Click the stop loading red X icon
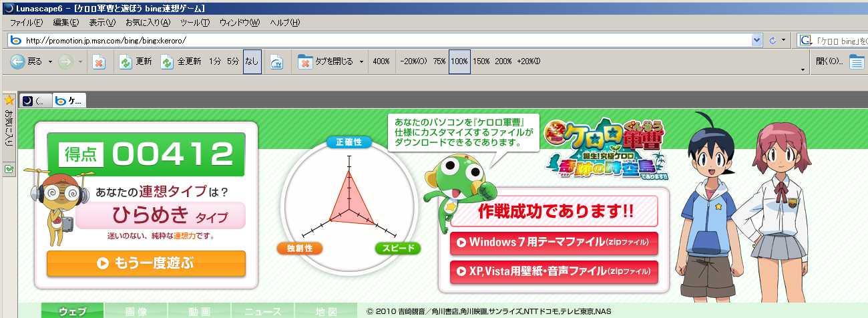 (98, 62)
